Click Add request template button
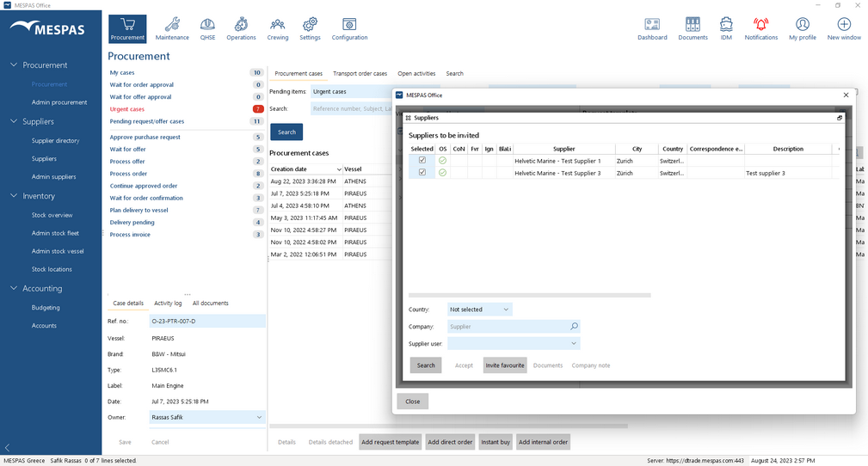The width and height of the screenshot is (868, 466). (x=391, y=442)
